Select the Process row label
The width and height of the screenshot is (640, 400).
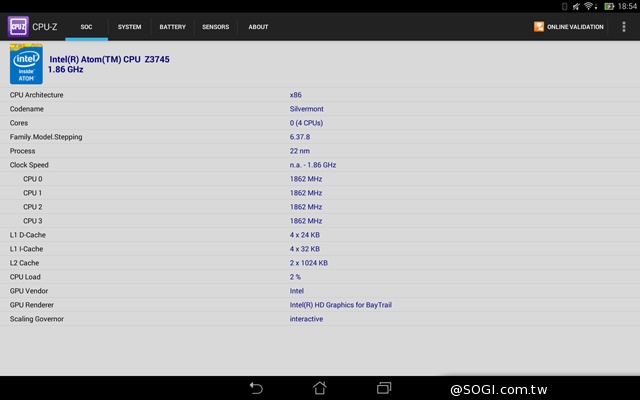(22, 151)
